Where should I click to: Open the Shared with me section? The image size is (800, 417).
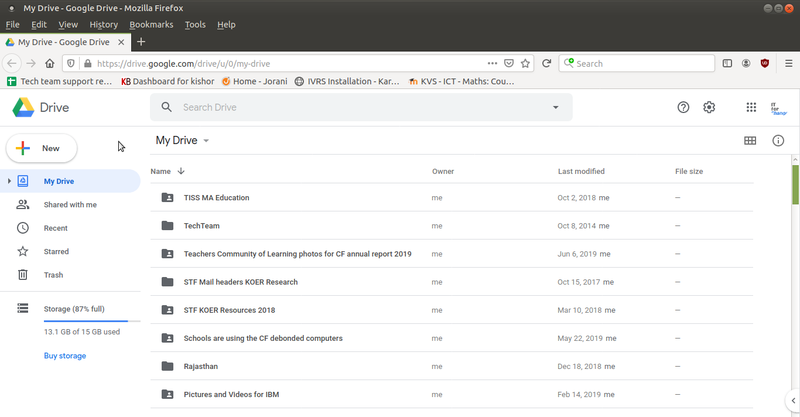point(70,205)
